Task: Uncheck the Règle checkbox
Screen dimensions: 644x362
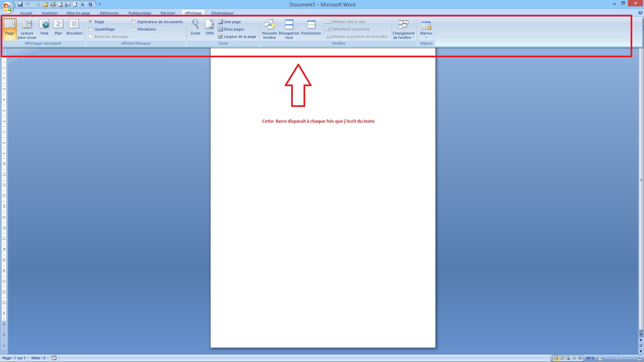Action: tap(91, 22)
